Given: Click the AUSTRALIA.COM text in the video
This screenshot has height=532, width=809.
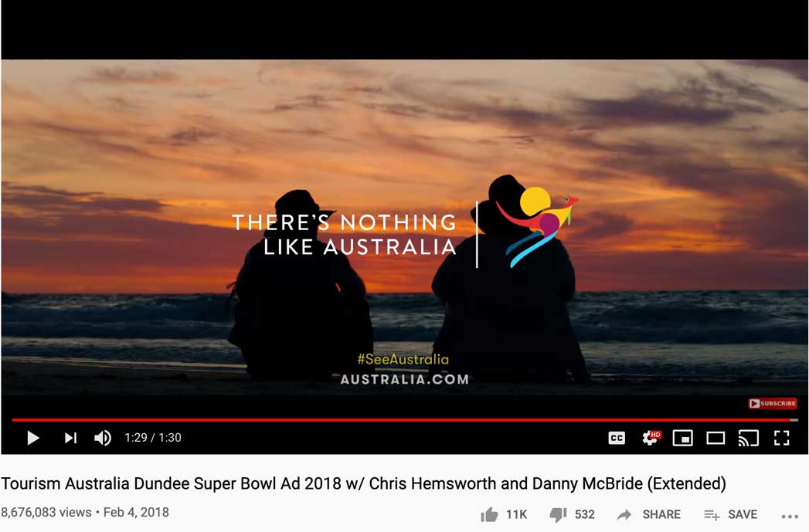Looking at the screenshot, I should tap(405, 379).
